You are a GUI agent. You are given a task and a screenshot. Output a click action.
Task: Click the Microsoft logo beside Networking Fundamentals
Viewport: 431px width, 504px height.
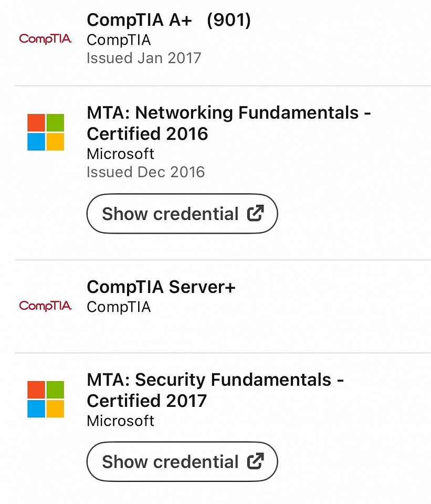point(46,132)
